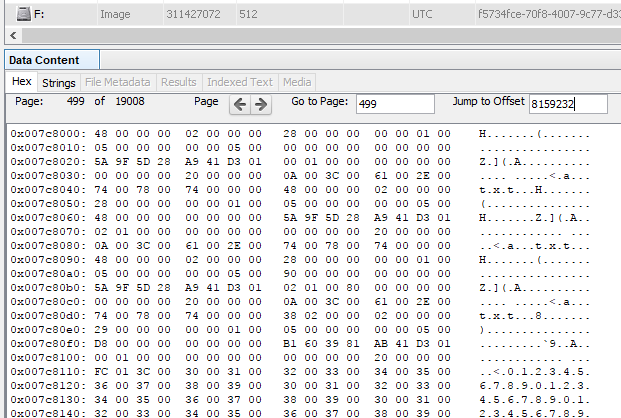Click the Go to Page input field
This screenshot has height=418, width=621.
point(395,104)
